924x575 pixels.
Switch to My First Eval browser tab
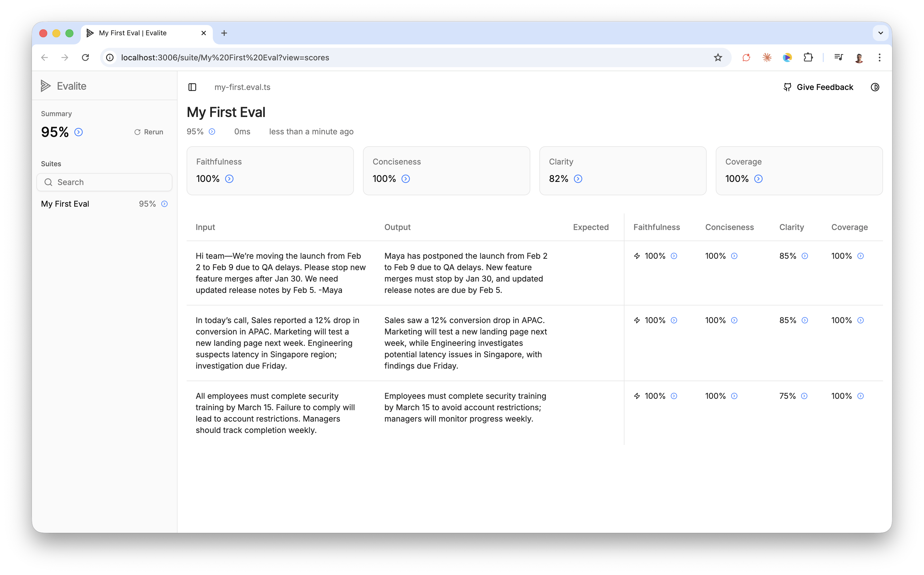click(133, 33)
